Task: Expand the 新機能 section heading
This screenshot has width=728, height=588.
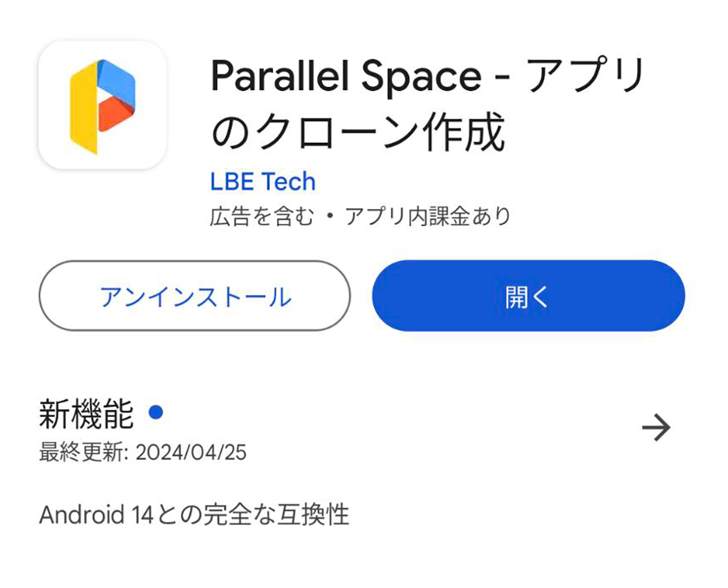Action: 86,414
